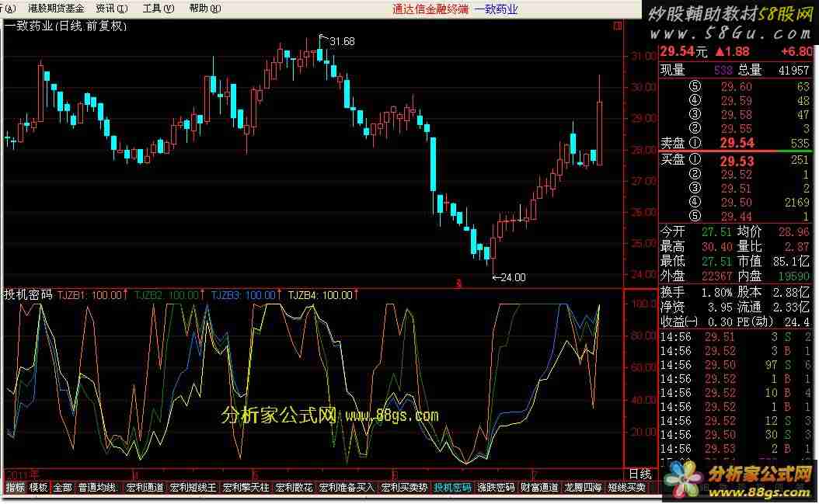Switch to the 宏利短线王 indicator tab
This screenshot has width=819, height=504.
(x=193, y=488)
